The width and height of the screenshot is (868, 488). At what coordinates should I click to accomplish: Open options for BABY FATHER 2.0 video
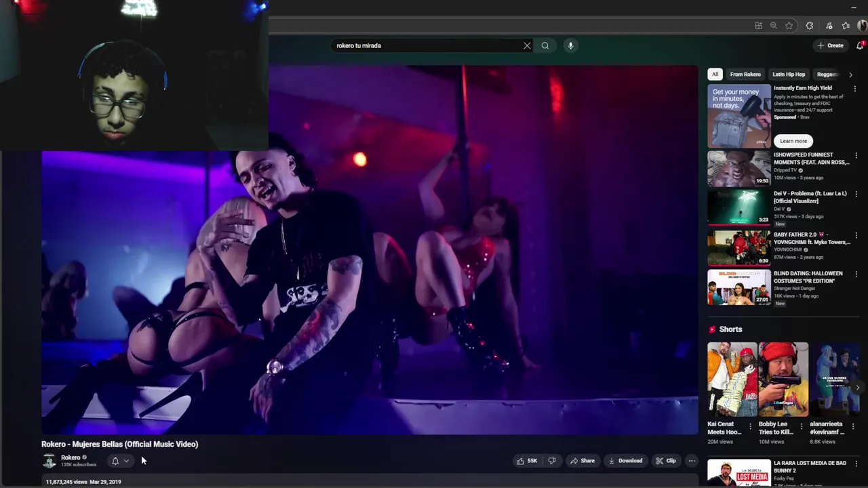[x=855, y=235]
